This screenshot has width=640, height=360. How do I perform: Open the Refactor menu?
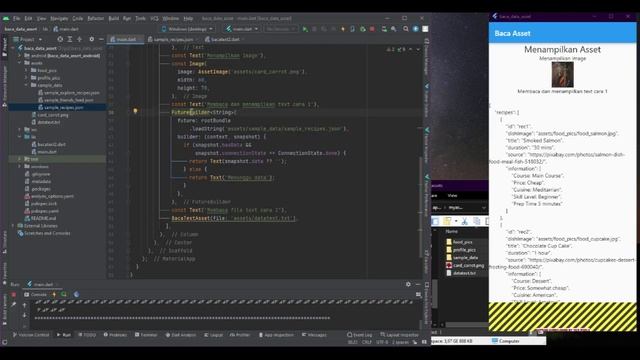pyautogui.click(x=96, y=18)
